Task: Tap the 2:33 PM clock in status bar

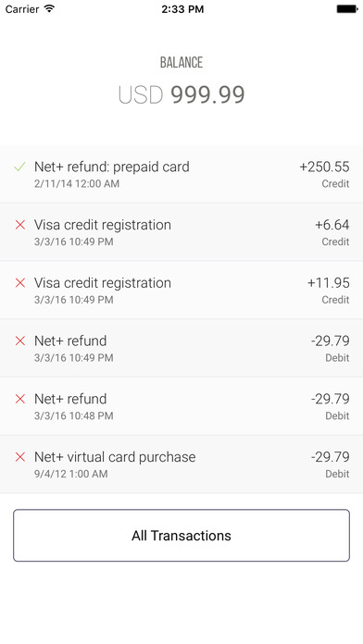Action: click(x=182, y=9)
